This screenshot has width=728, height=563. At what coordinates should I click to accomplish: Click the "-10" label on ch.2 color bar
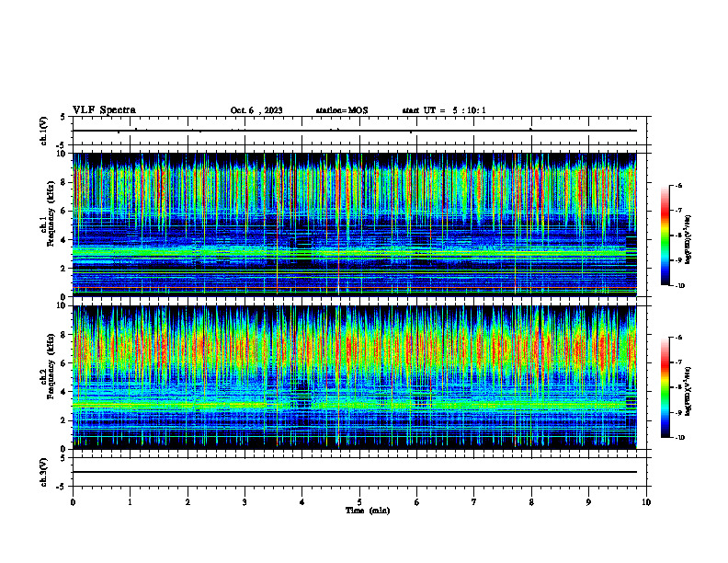679,438
